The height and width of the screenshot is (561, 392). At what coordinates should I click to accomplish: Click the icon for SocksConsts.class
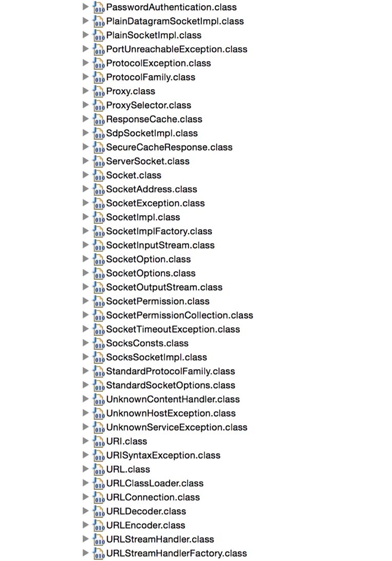99,344
